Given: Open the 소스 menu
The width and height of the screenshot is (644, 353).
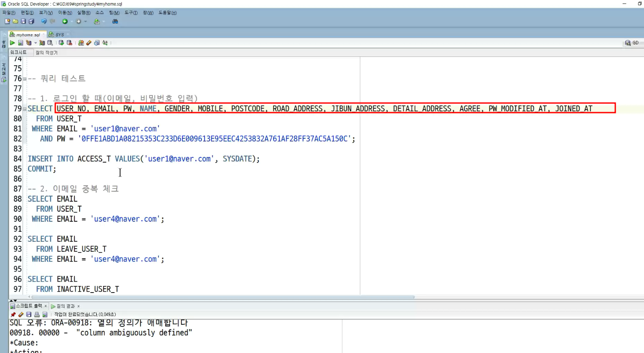Looking at the screenshot, I should pyautogui.click(x=100, y=13).
